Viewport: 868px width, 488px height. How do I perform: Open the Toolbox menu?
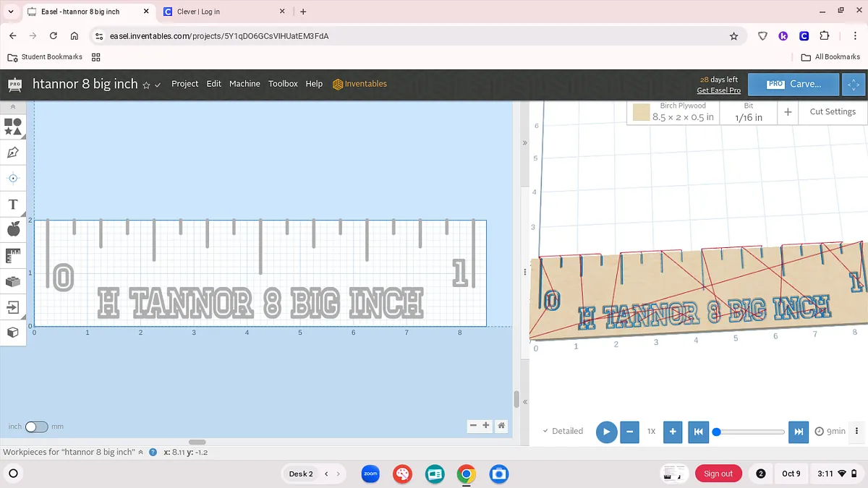pyautogui.click(x=283, y=84)
